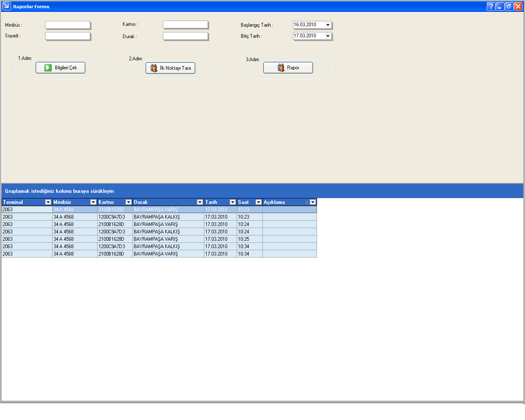The height and width of the screenshot is (420, 525).
Task: Minimize the Raporlar Formu window
Action: tap(500, 6)
